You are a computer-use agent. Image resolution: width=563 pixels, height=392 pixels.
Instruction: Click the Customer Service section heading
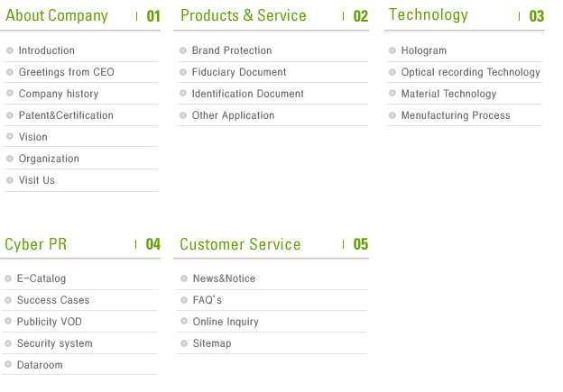240,244
